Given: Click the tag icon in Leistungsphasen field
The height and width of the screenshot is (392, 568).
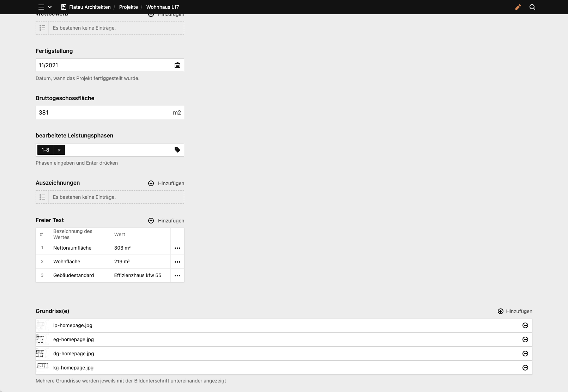Looking at the screenshot, I should point(177,149).
